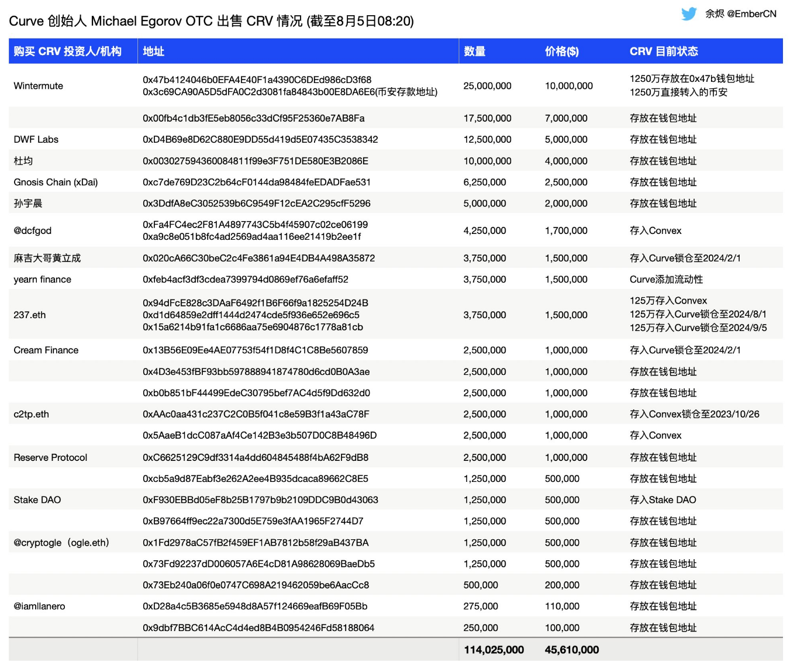Select the @iamllanero investor cell
Image resolution: width=797 pixels, height=672 pixels.
39,606
